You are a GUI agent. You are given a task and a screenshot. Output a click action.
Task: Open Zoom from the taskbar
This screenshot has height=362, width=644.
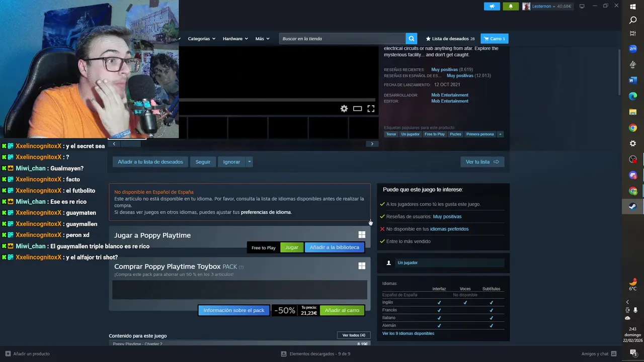633,49
